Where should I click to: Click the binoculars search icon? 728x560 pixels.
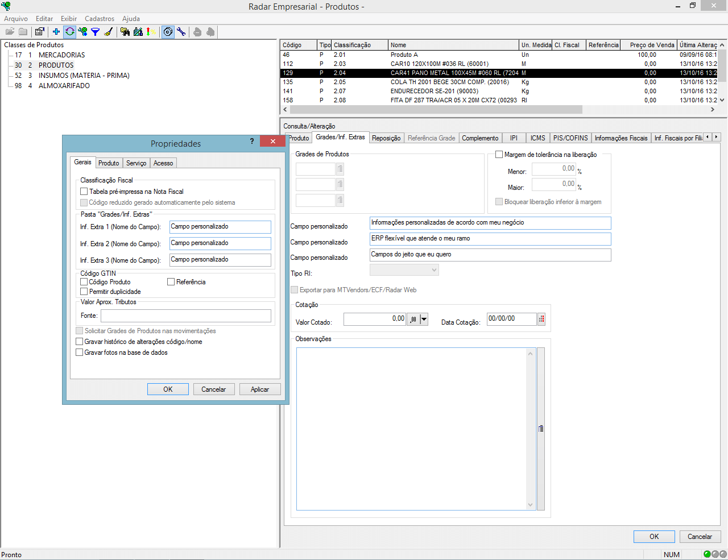pyautogui.click(x=126, y=31)
